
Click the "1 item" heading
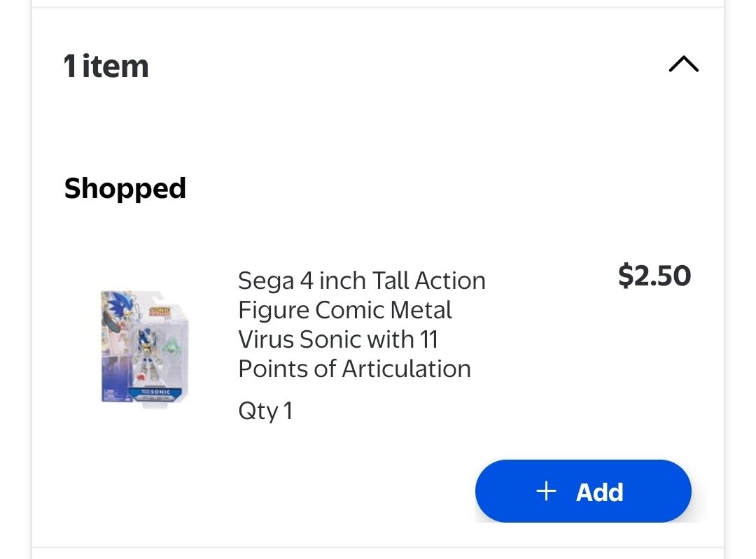106,66
